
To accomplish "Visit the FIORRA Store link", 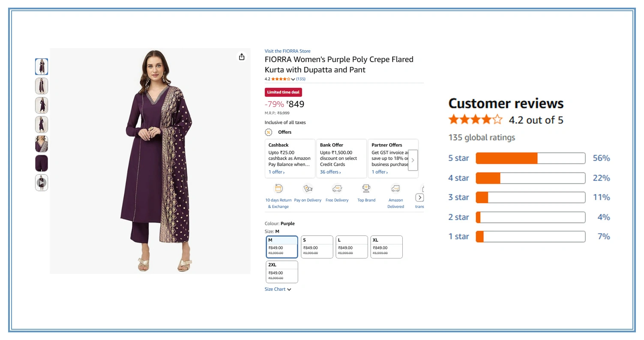I will [x=288, y=51].
